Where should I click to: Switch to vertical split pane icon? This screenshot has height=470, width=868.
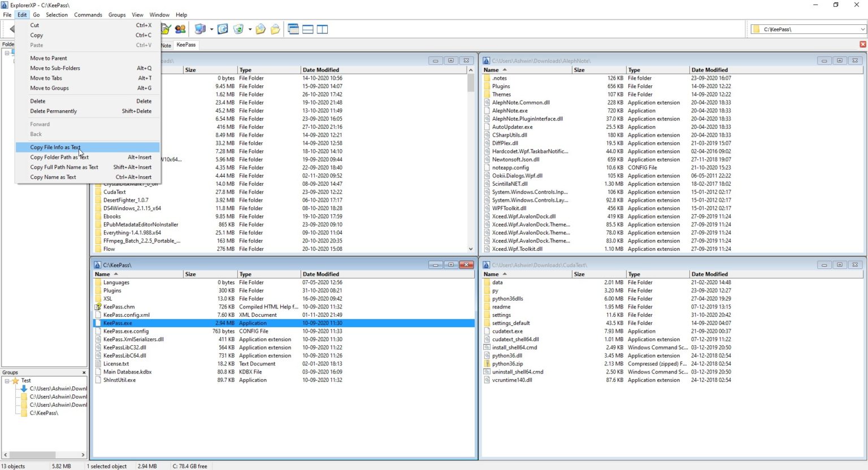[322, 29]
